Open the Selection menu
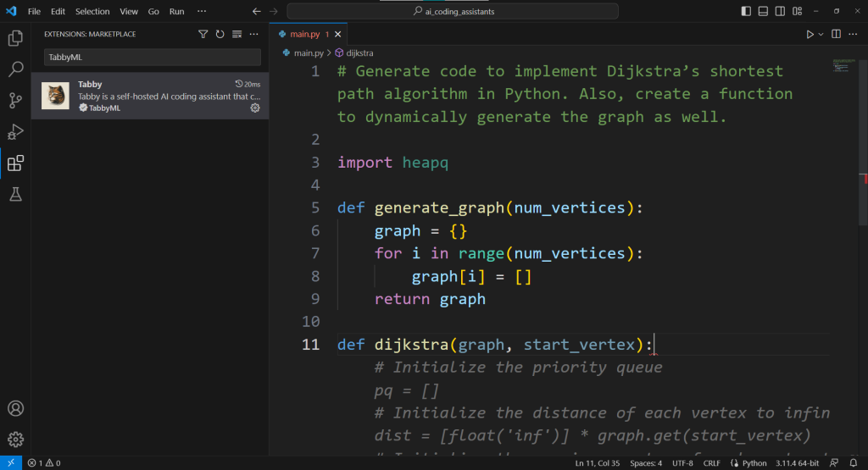This screenshot has width=868, height=470. point(92,12)
